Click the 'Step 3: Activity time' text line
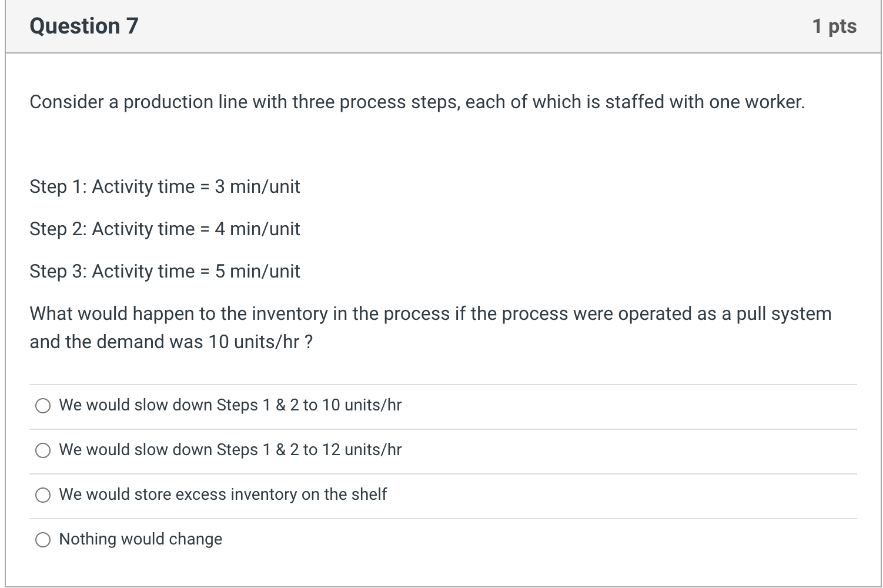 [165, 271]
